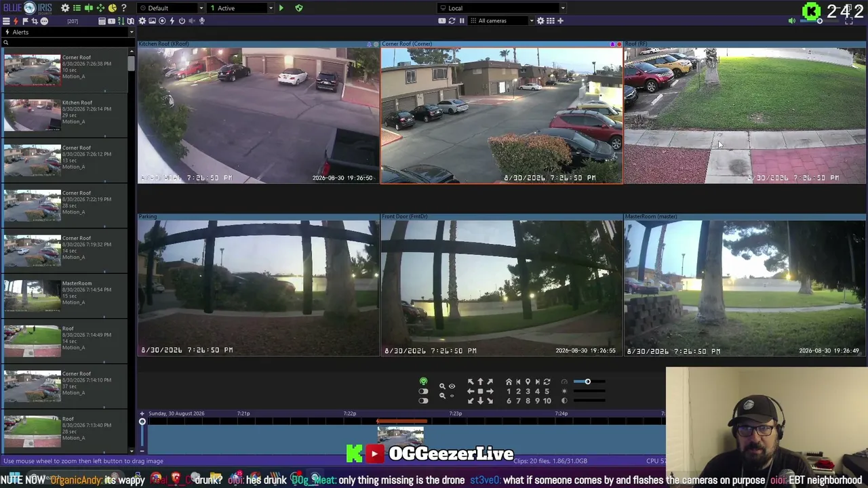Click the green shield icon

pyautogui.click(x=298, y=8)
